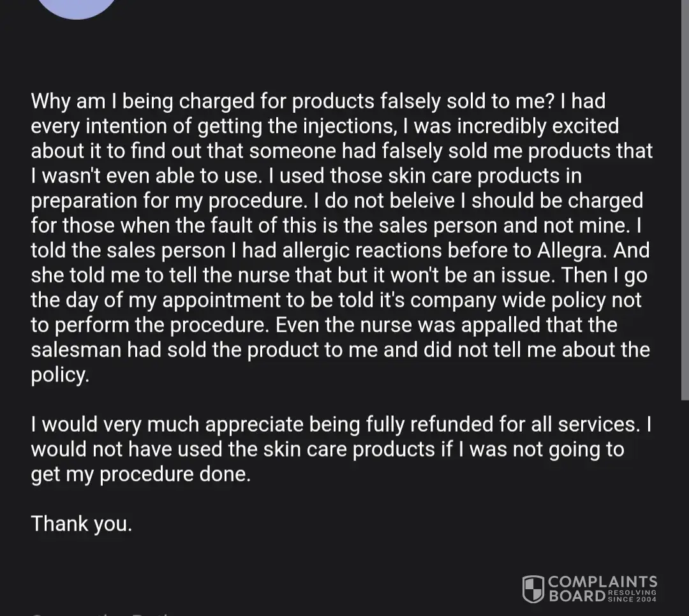Click the word 'appalled' in the complaint

pos(500,325)
